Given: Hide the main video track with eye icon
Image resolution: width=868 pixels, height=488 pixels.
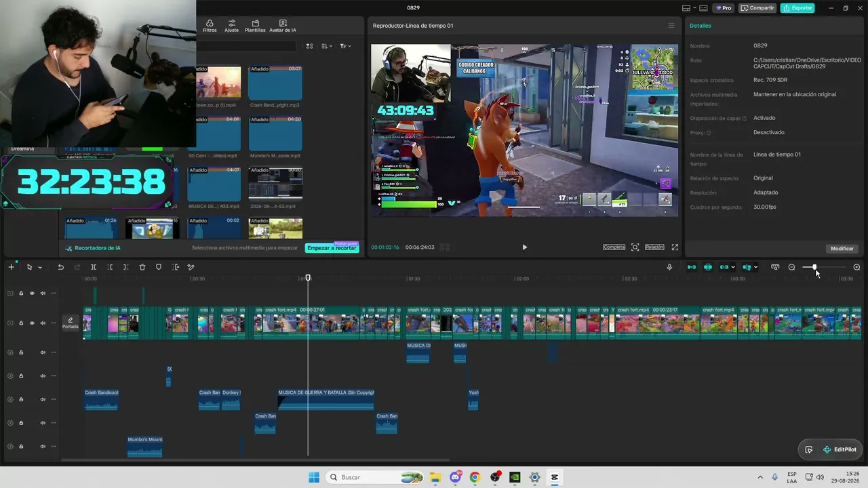Looking at the screenshot, I should coord(32,323).
